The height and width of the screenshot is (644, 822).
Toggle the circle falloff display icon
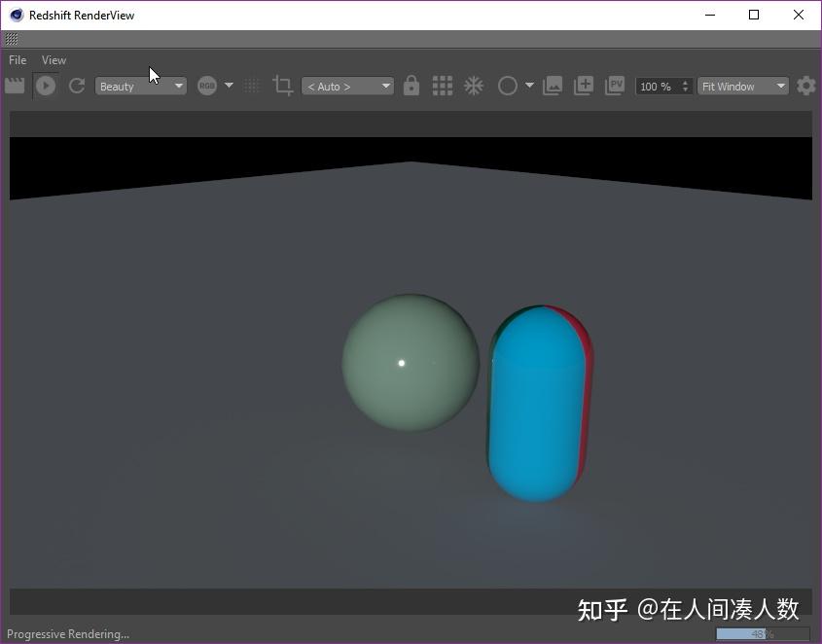click(x=507, y=86)
